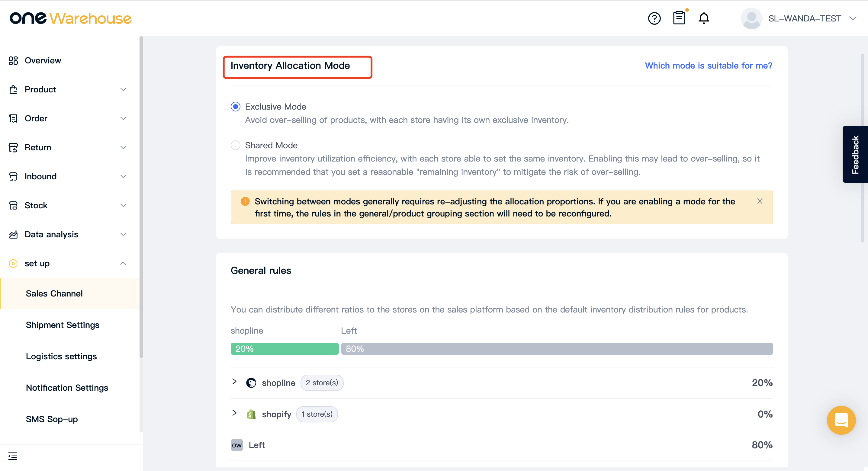Open the notifications bell icon

pos(704,18)
